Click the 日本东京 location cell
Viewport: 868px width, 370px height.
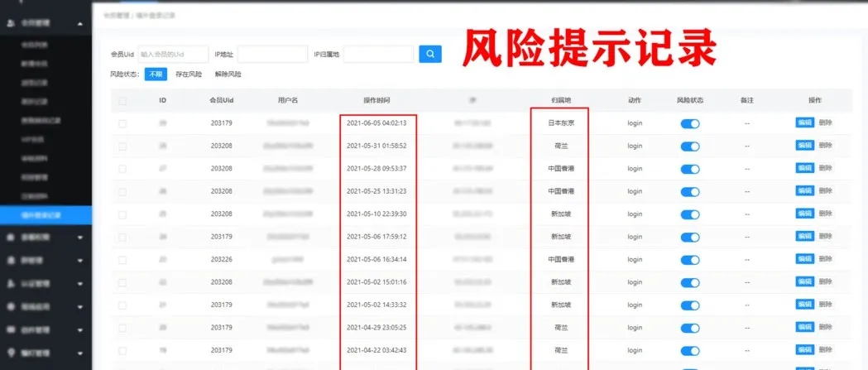click(561, 123)
